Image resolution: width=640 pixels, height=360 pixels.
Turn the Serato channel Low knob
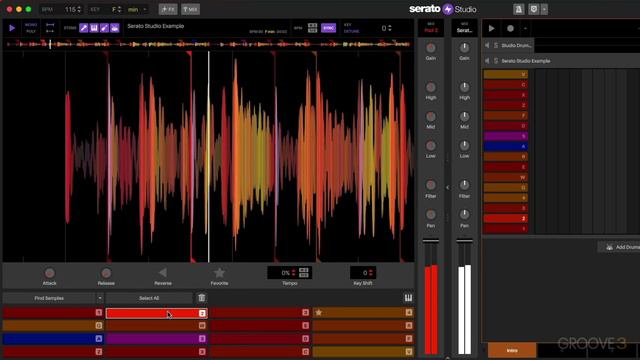pyautogui.click(x=464, y=146)
